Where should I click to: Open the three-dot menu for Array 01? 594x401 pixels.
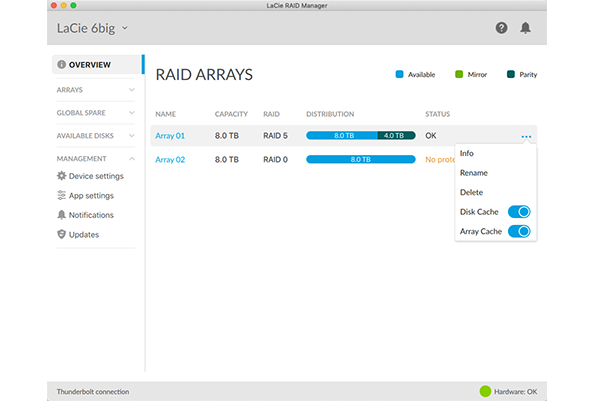(x=526, y=136)
